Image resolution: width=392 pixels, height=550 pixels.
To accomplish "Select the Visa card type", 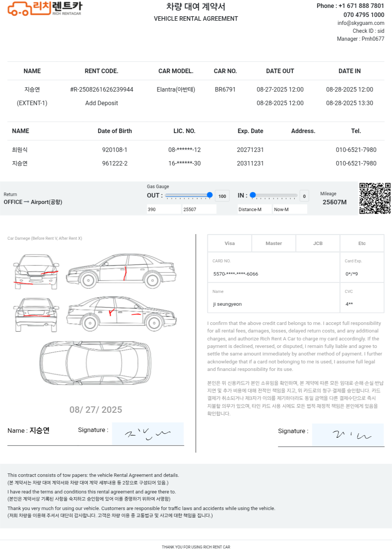I will click(x=230, y=244).
